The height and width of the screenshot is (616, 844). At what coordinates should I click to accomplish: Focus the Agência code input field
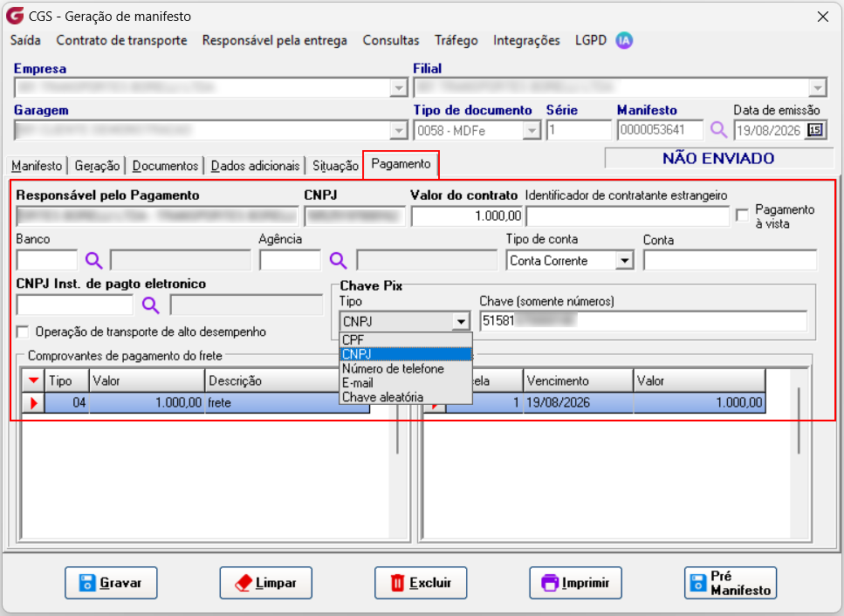[x=290, y=260]
